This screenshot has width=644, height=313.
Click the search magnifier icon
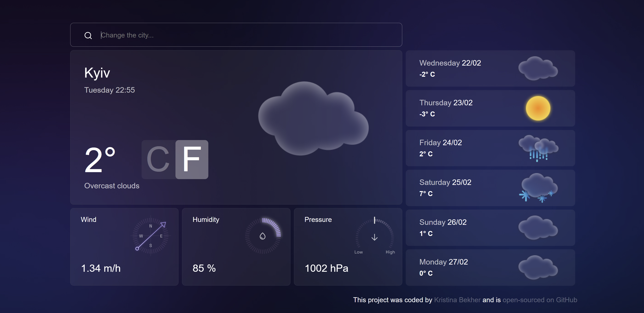click(88, 35)
